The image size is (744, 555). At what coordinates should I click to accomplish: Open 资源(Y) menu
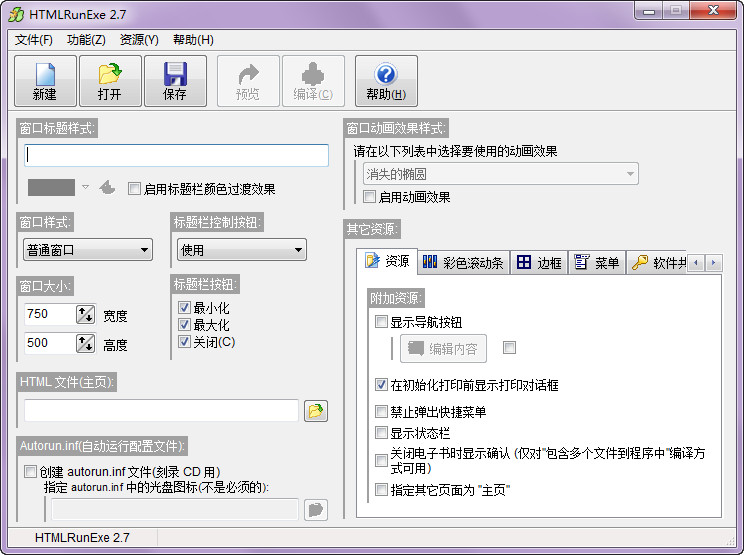pyautogui.click(x=139, y=40)
